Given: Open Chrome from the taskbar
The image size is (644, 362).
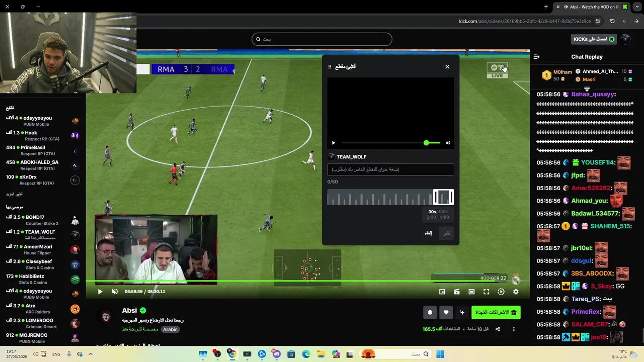Looking at the screenshot, I should pos(232,354).
